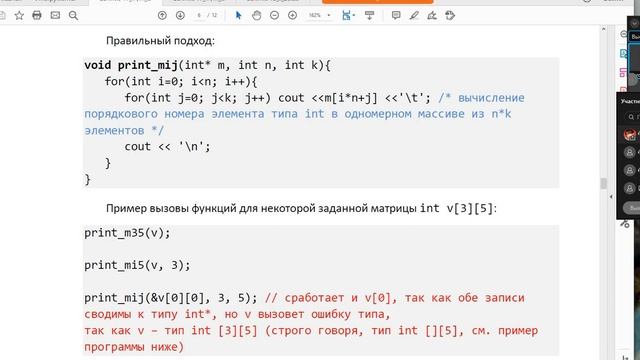The width and height of the screenshot is (640, 360).
Task: Click the 'Пример вызовы функций' paragraph
Action: click(301, 209)
